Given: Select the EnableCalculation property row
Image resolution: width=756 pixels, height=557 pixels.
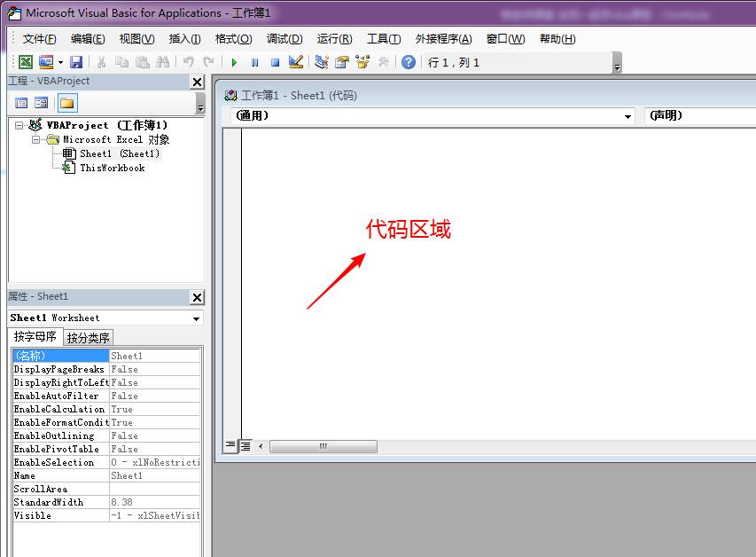Looking at the screenshot, I should tap(106, 409).
